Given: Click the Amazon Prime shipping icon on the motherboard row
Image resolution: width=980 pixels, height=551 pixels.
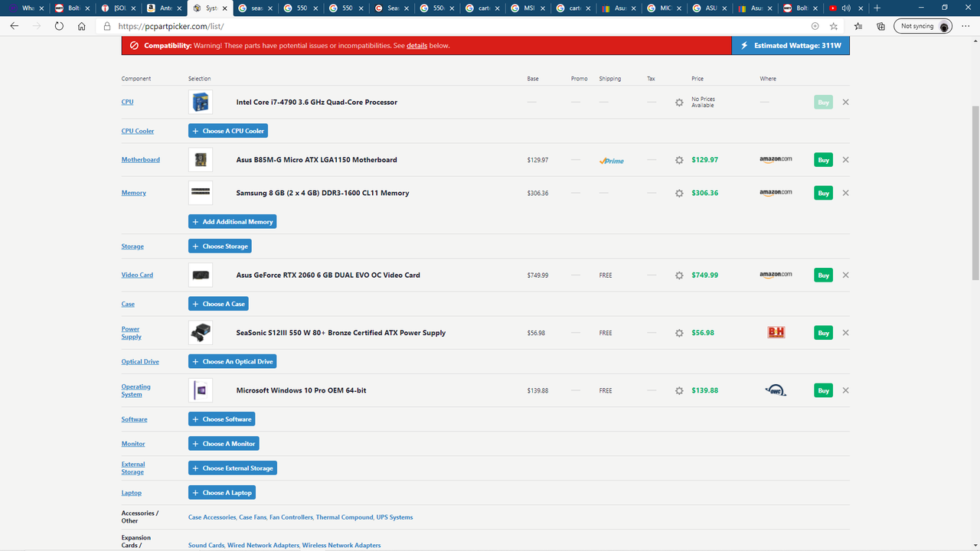Looking at the screenshot, I should point(611,161).
